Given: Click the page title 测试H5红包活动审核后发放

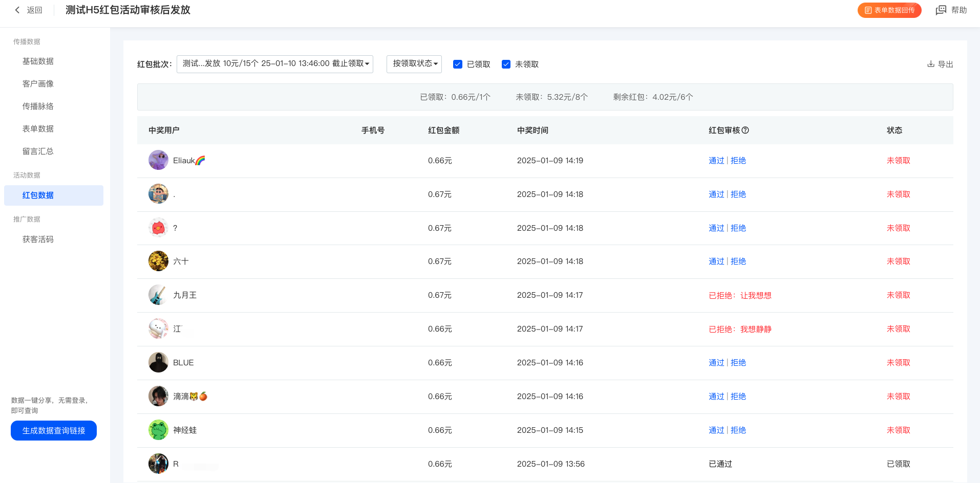Looking at the screenshot, I should click(128, 10).
